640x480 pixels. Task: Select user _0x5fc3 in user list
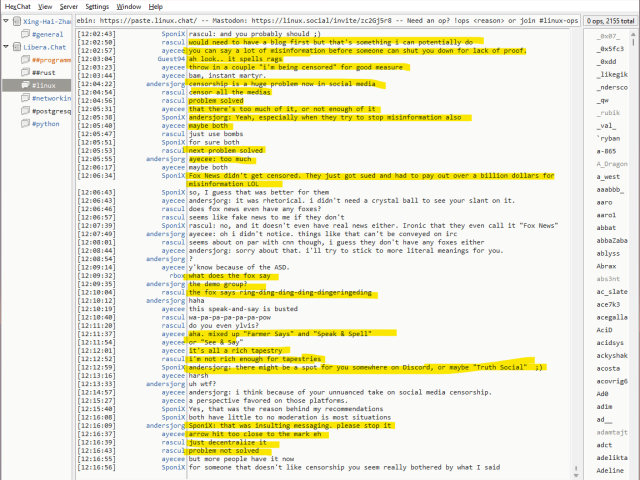[610, 49]
